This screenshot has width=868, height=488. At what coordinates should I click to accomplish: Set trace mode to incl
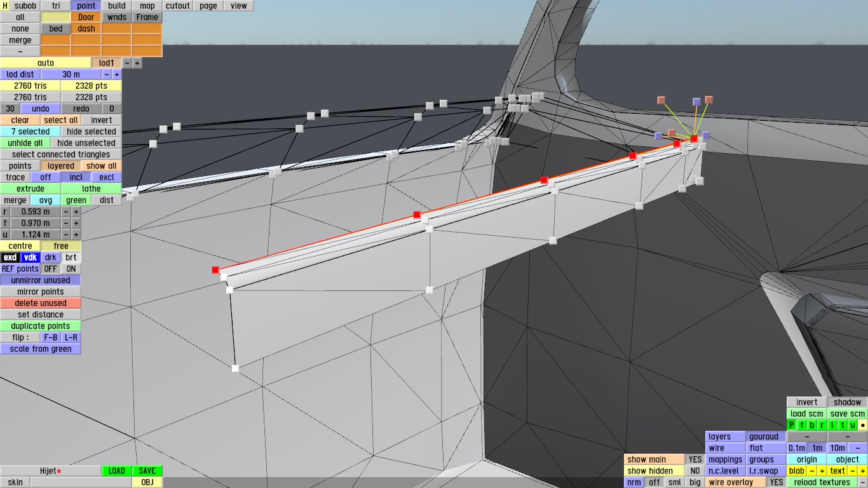76,177
